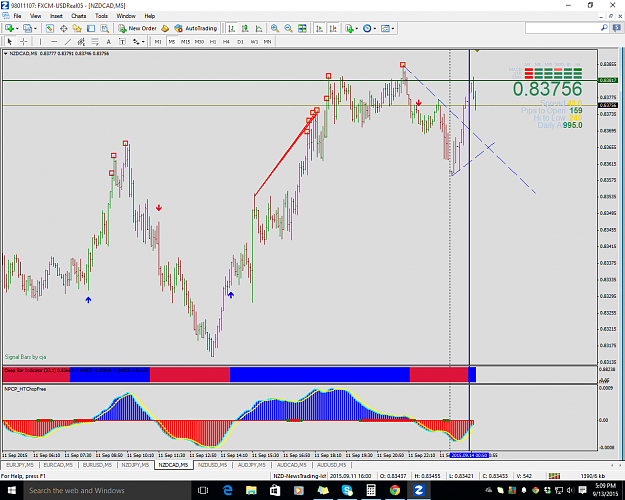625x500 pixels.
Task: Zoom out on the chart
Action: pos(288,28)
